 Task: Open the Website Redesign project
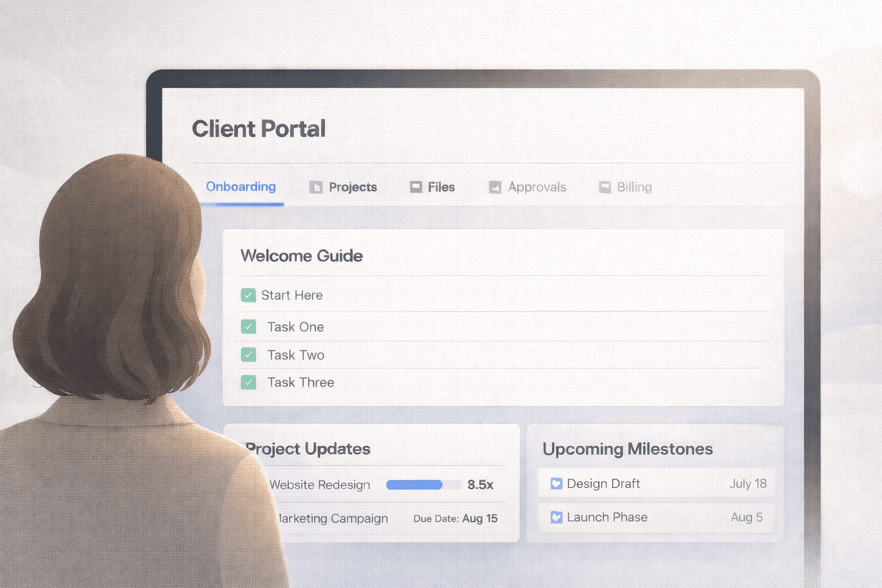pos(320,485)
